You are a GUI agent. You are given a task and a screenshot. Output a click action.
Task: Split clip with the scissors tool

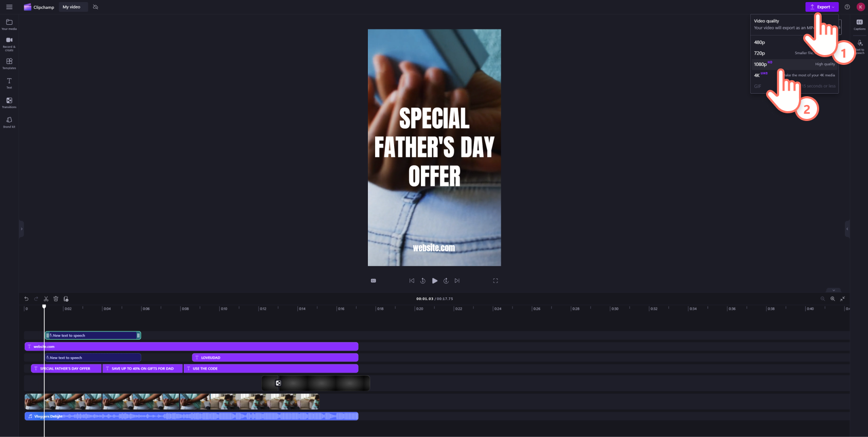(x=46, y=299)
